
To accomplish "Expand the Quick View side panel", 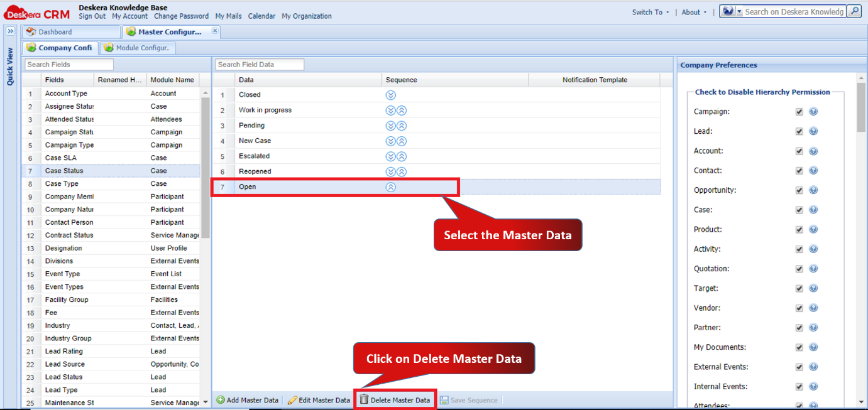I will 9,30.
